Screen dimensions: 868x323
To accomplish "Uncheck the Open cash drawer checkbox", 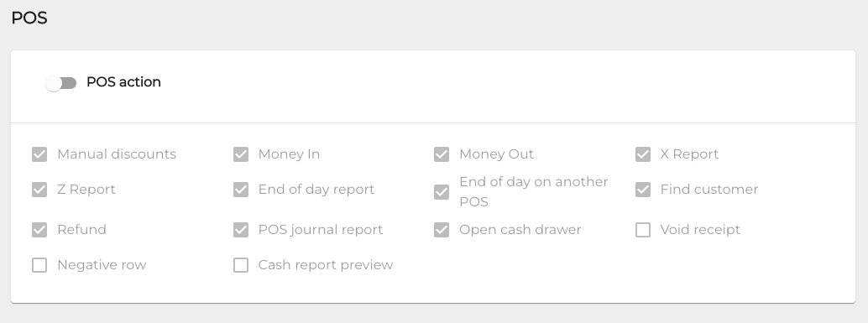I will 442,230.
